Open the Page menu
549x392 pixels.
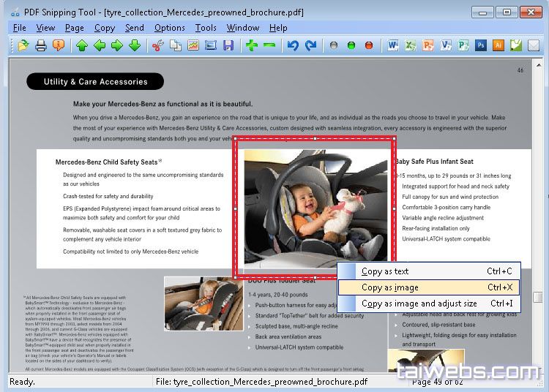74,28
